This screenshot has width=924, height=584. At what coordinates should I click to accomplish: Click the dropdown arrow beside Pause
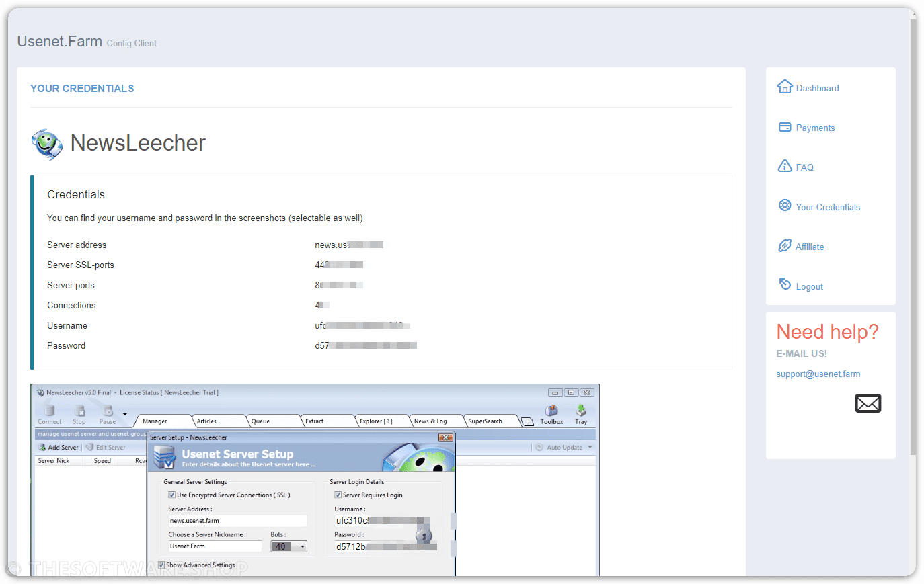[x=124, y=414]
